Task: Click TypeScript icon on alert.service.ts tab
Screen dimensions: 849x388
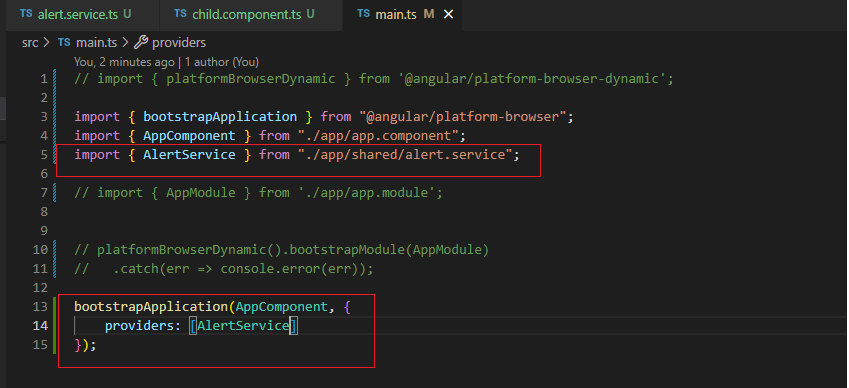Action: (26, 14)
